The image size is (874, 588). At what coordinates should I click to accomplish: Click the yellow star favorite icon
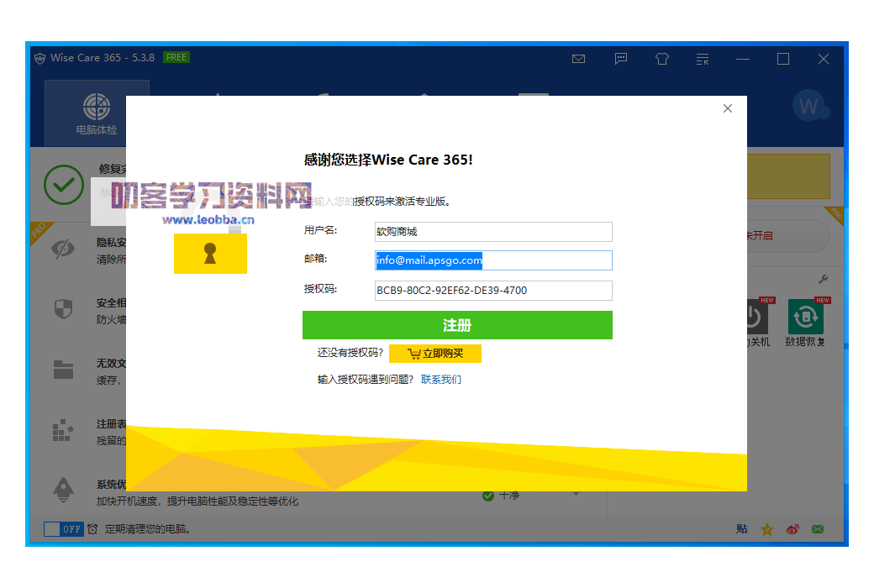pyautogui.click(x=766, y=529)
